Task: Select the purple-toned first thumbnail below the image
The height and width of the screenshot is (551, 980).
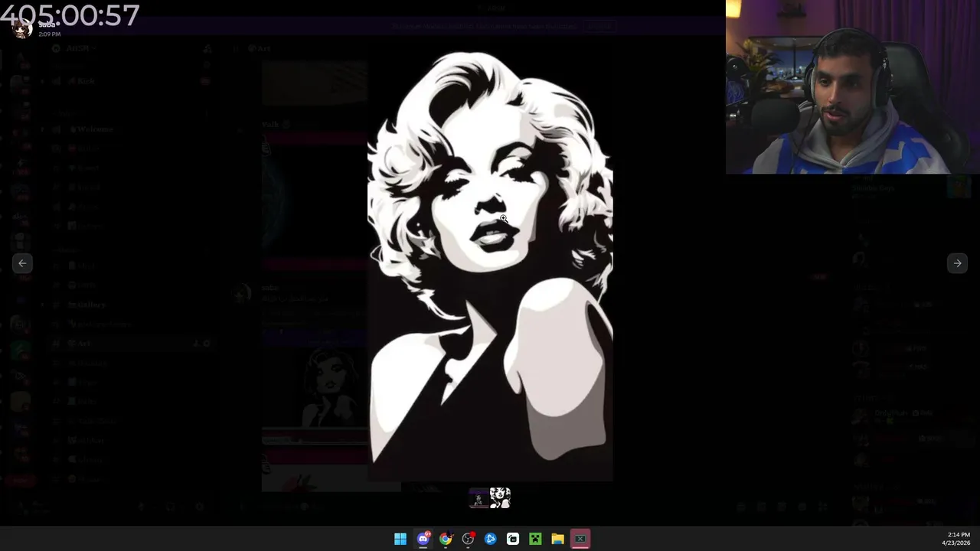Action: 479,498
